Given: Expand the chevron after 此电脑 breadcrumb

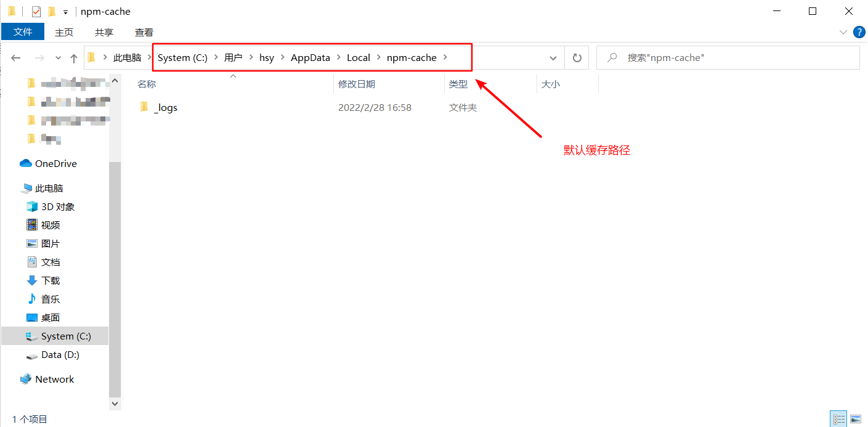Looking at the screenshot, I should (150, 58).
